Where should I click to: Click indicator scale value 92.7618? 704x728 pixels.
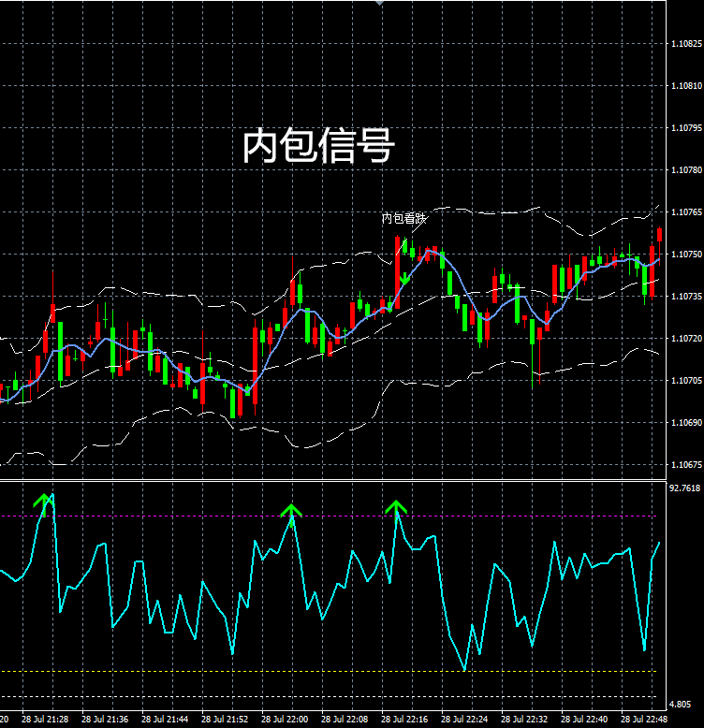point(685,488)
